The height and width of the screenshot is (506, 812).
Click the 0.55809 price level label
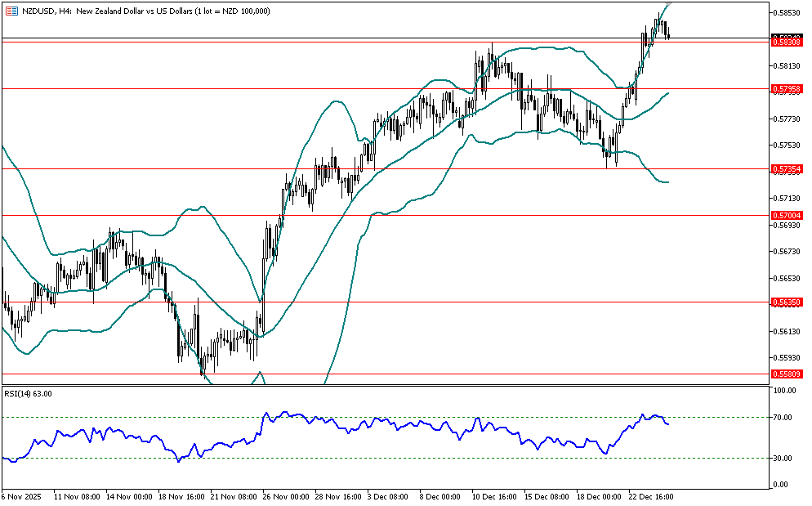(787, 374)
